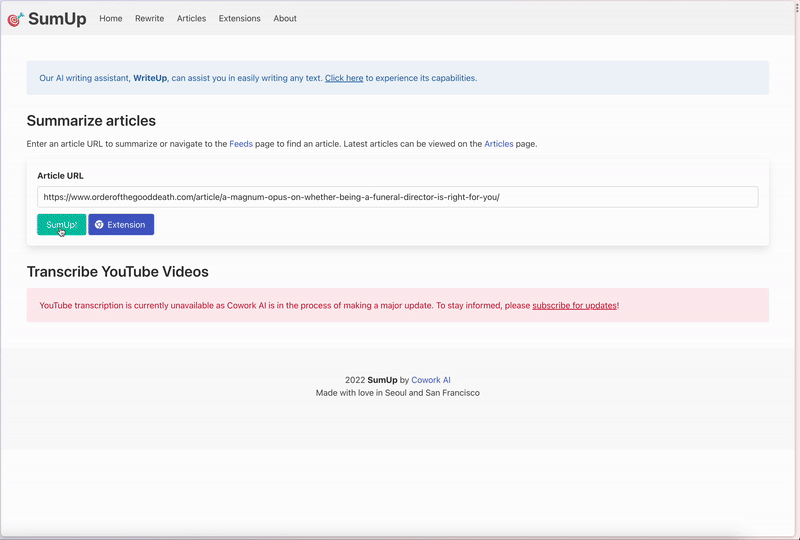Open the Articles nav item
The image size is (800, 540).
[191, 18]
